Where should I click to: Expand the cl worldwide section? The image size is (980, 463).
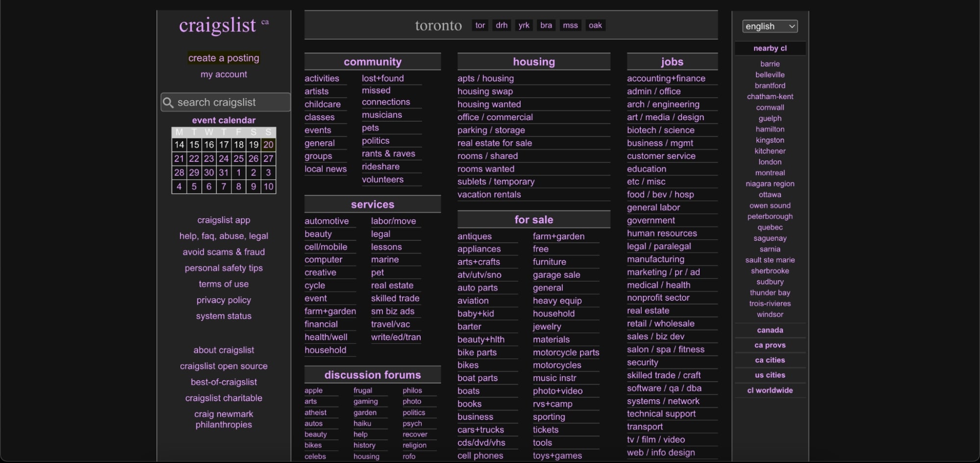click(x=770, y=390)
